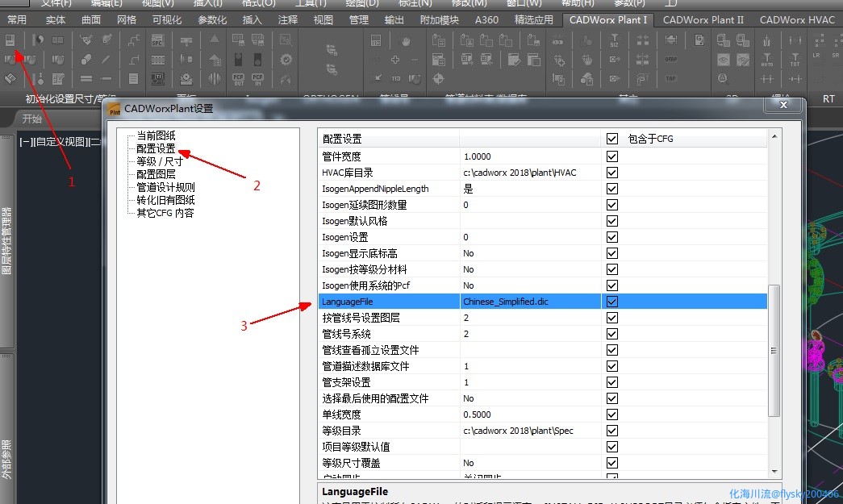Image resolution: width=843 pixels, height=504 pixels.
Task: Uncheck the HVAC库目录 CFG checkbox
Action: pyautogui.click(x=611, y=173)
